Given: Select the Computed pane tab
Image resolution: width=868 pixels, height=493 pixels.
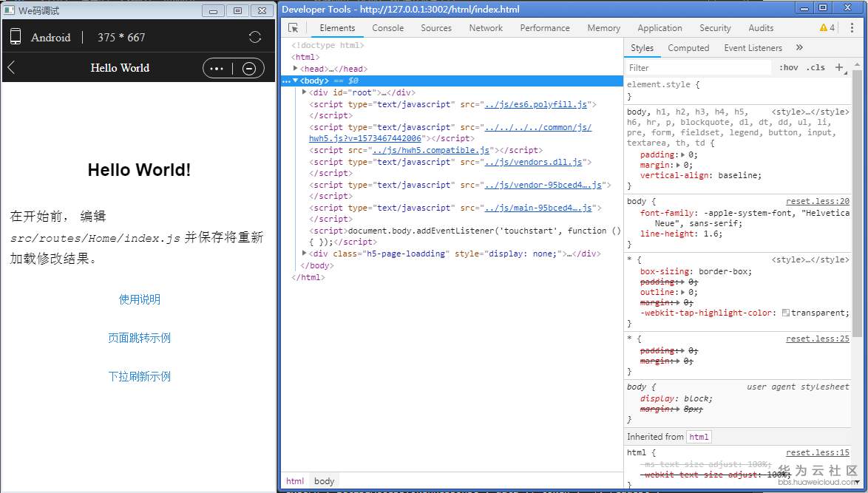Looking at the screenshot, I should [x=688, y=48].
